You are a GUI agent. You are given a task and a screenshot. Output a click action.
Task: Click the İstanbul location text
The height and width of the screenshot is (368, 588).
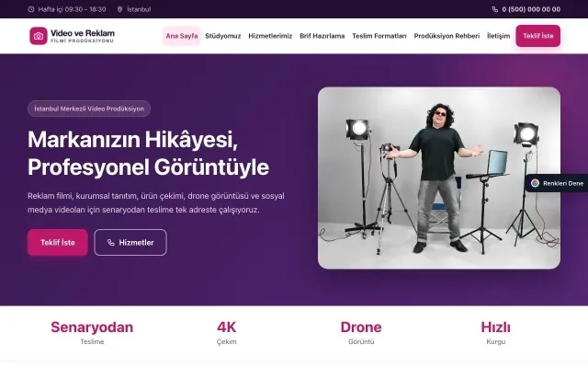point(139,9)
